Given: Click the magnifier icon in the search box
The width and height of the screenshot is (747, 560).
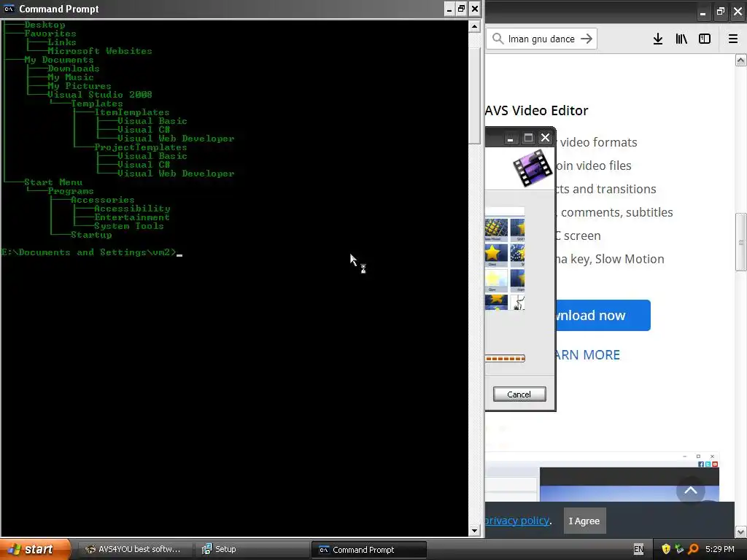Looking at the screenshot, I should click(498, 39).
